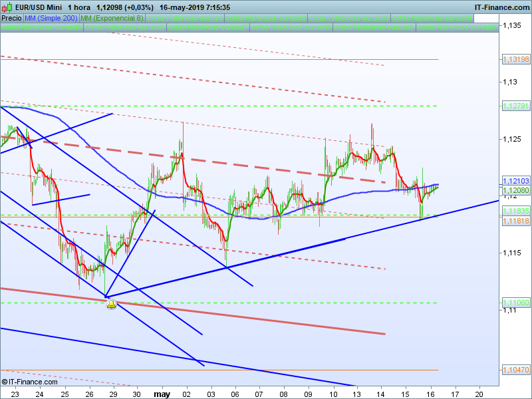Open the cotas historicas eurusd6 label
532x399 pixels.
pos(124,27)
